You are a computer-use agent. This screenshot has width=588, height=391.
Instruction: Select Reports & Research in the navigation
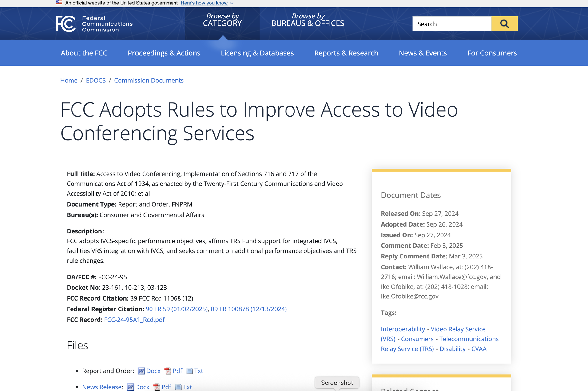346,53
